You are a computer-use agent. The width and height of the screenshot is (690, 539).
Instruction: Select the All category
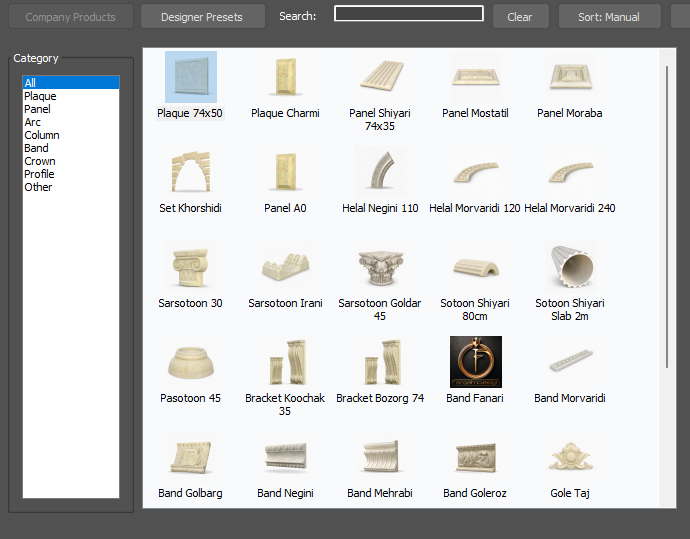pyautogui.click(x=71, y=83)
